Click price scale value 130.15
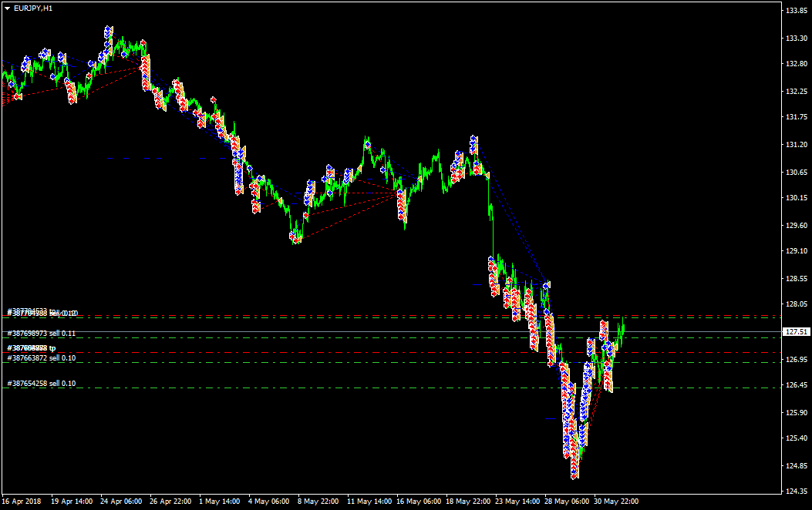 pyautogui.click(x=797, y=197)
